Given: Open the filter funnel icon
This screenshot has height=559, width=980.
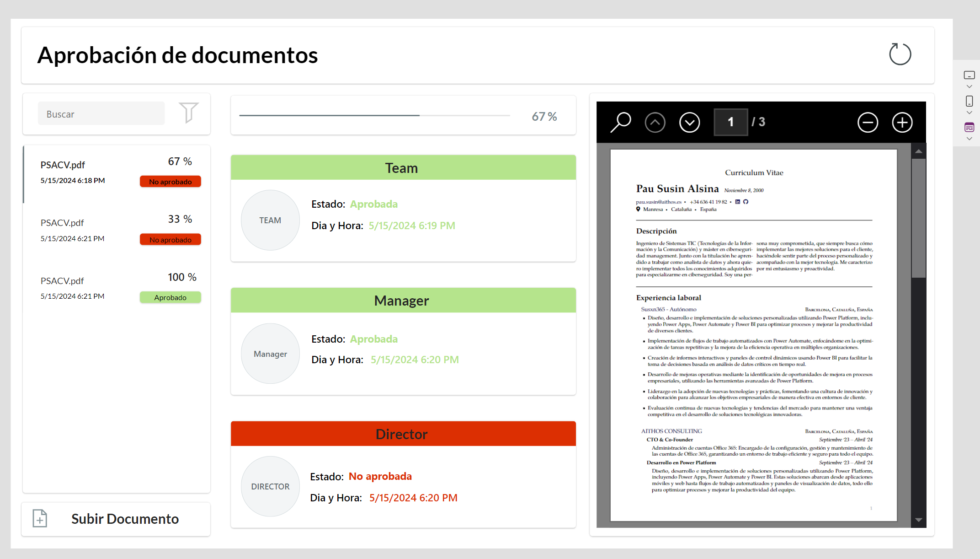Looking at the screenshot, I should [188, 113].
